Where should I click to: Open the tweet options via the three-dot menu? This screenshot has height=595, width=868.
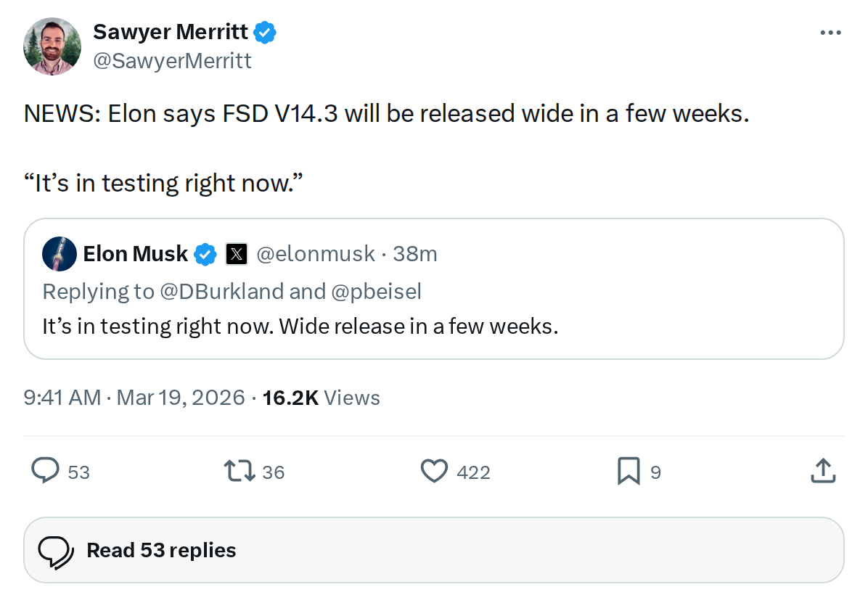click(830, 32)
